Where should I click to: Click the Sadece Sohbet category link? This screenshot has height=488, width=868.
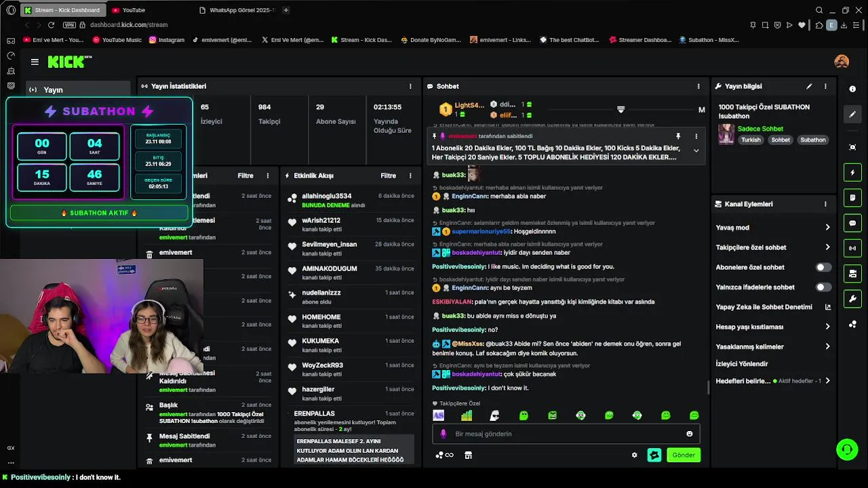760,129
